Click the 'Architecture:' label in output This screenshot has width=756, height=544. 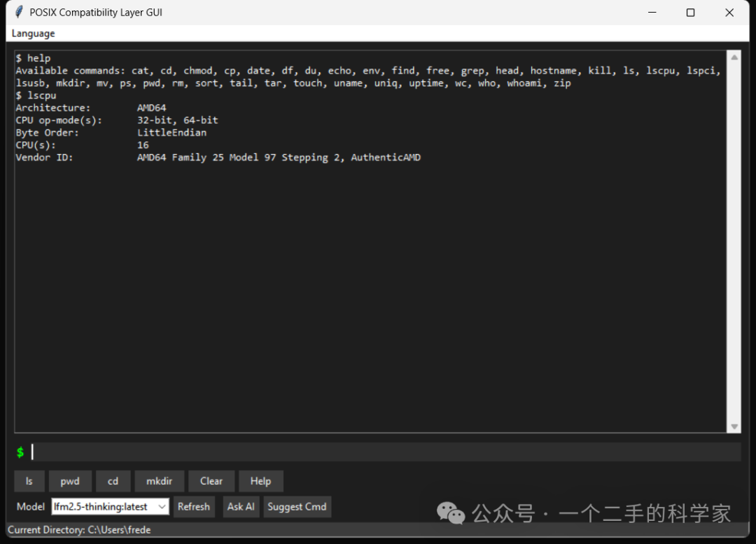[x=53, y=108]
